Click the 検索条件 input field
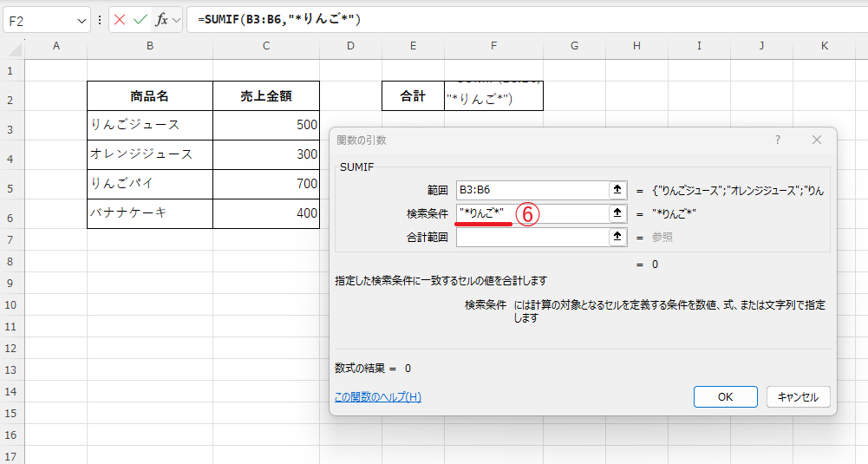 point(532,213)
